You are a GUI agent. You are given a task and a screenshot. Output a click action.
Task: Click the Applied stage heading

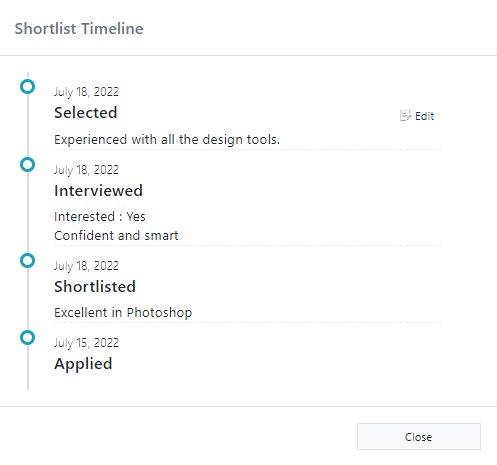pos(83,364)
